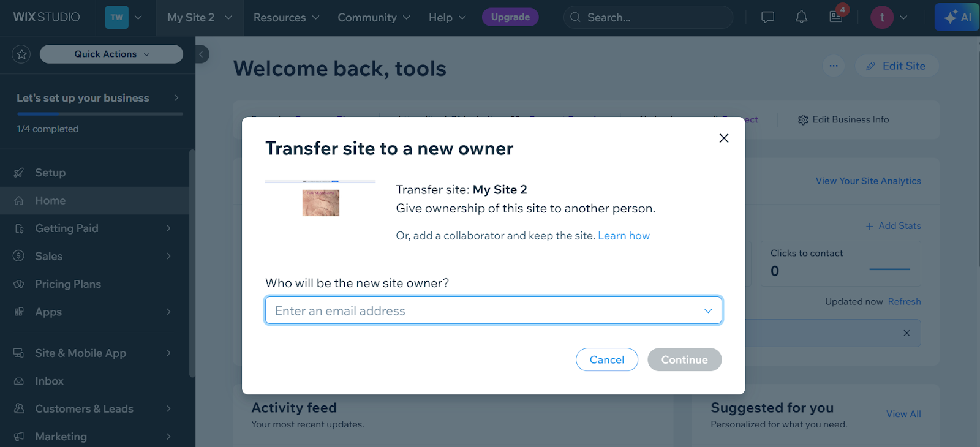The height and width of the screenshot is (447, 980).
Task: Open the notifications bell
Action: coord(801,17)
